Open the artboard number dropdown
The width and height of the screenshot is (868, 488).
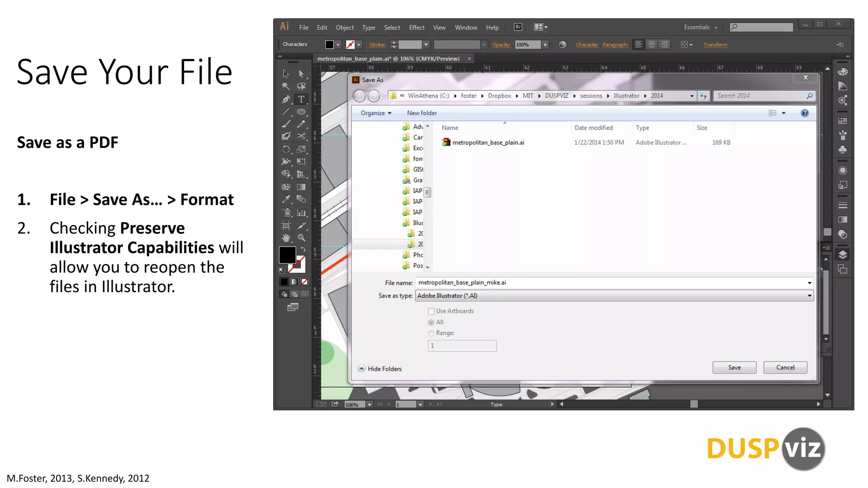coord(420,405)
